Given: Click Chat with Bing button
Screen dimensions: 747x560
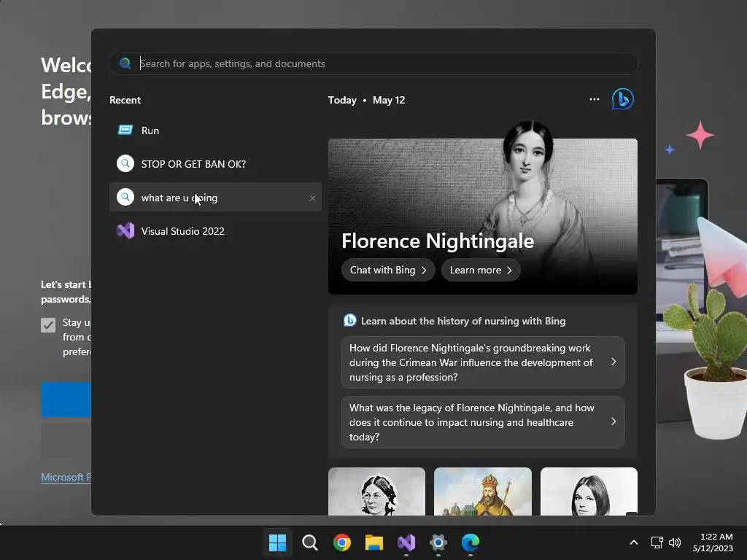Looking at the screenshot, I should coord(388,270).
